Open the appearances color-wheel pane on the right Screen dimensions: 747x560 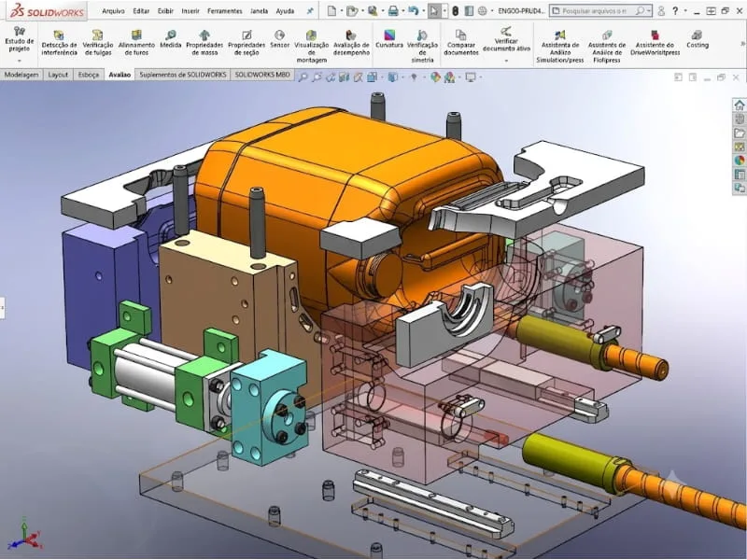(x=740, y=161)
